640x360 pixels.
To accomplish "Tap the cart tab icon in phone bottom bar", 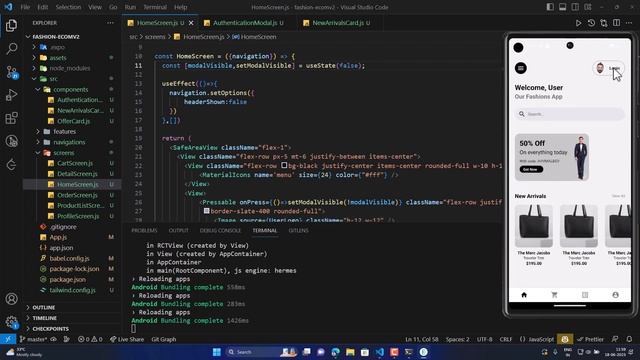I will (554, 295).
